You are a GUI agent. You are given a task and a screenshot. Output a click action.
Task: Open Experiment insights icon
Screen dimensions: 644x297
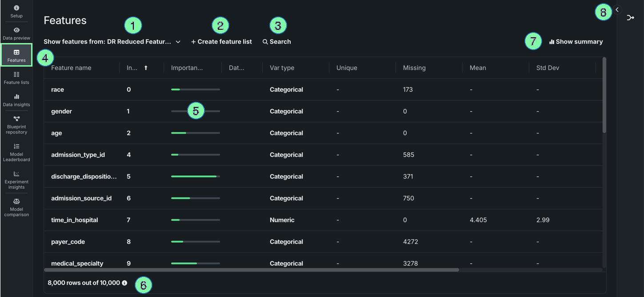point(16,174)
